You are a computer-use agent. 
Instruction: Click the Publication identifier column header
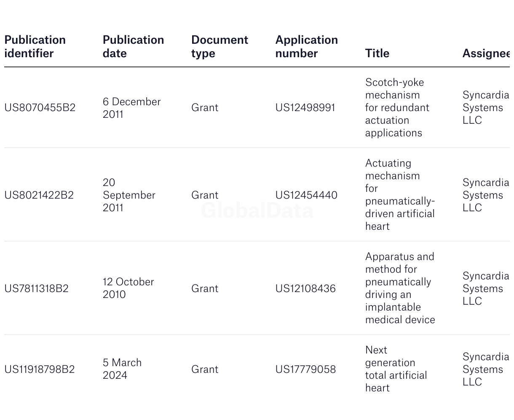click(x=35, y=46)
